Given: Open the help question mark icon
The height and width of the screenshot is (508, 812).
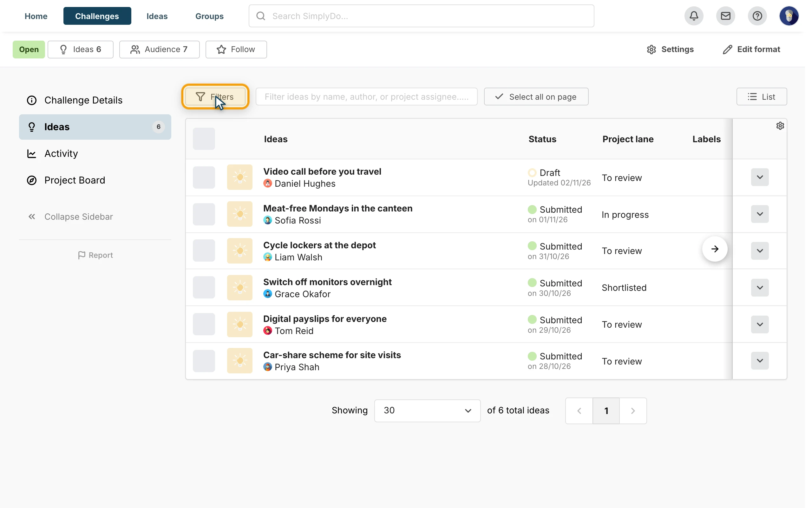Looking at the screenshot, I should (757, 16).
